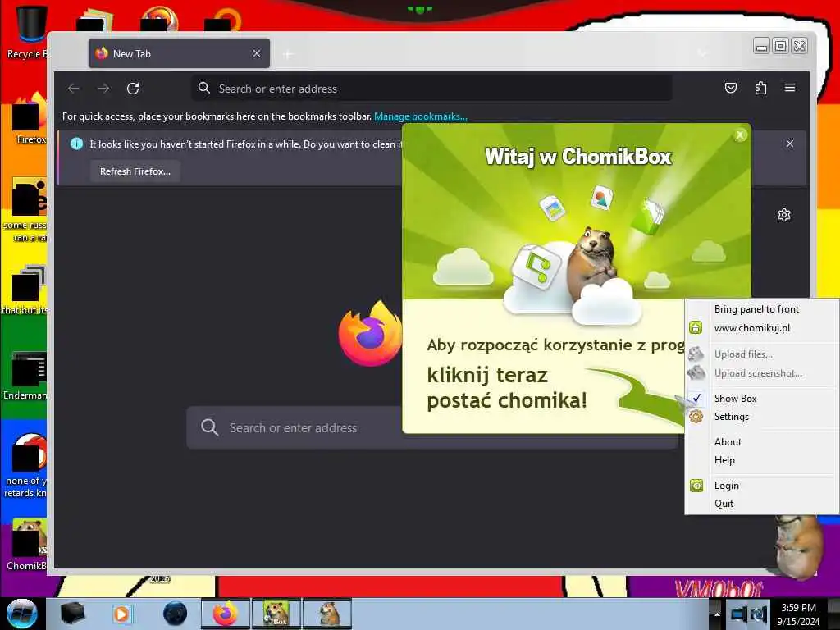The image size is (840, 630).
Task: Click the black box taskbar icon
Action: point(73,614)
